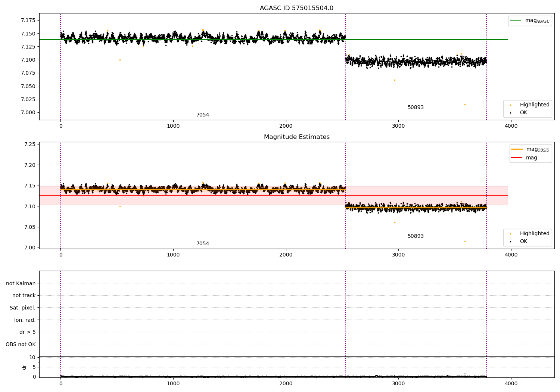The image size is (560, 392).
Task: Click the '5' tick on the dr axis
Action: [x=34, y=367]
